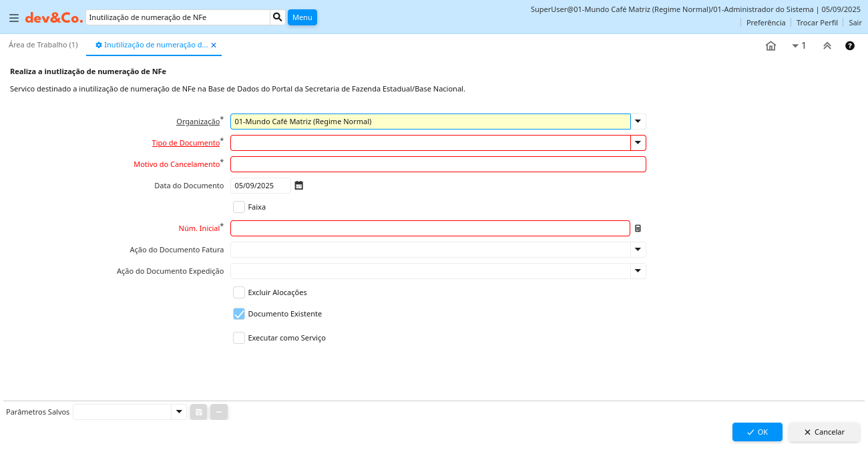Image resolution: width=868 pixels, height=450 pixels.
Task: Uncheck Documento Existente checkbox
Action: coord(239,314)
